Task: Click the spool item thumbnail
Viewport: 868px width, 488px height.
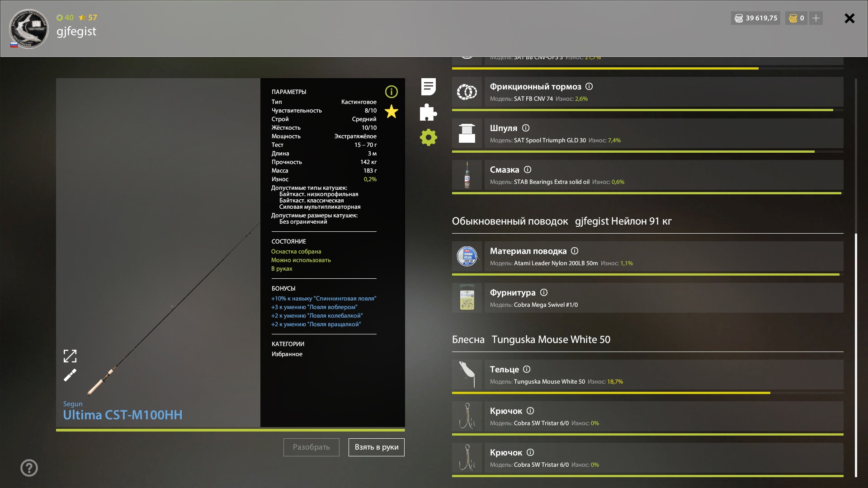Action: pyautogui.click(x=467, y=133)
